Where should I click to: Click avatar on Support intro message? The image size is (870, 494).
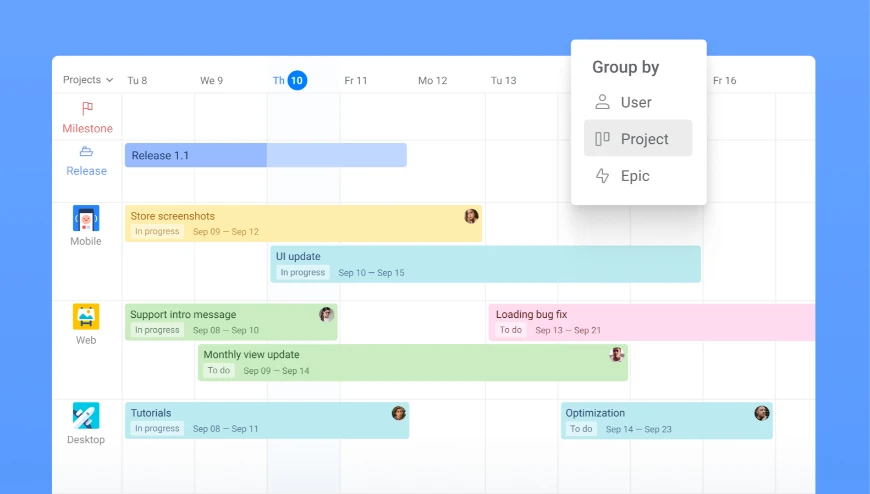click(x=326, y=315)
